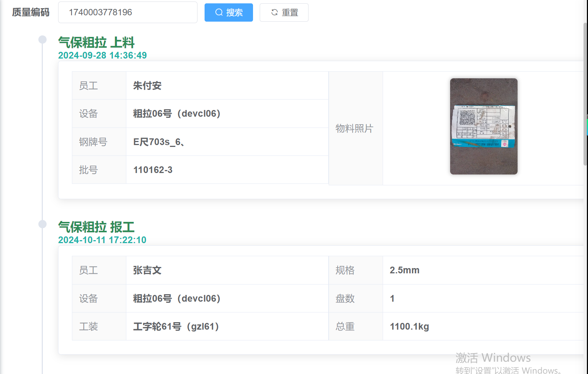Viewport: 588px width, 374px height.
Task: Click the total weight value 1100.1kg
Action: (x=409, y=327)
